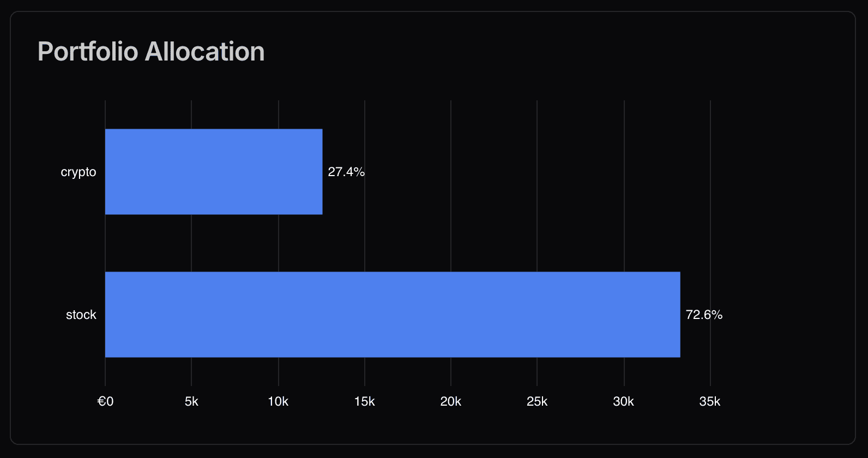Click the 30k axis tick label

pyautogui.click(x=624, y=402)
